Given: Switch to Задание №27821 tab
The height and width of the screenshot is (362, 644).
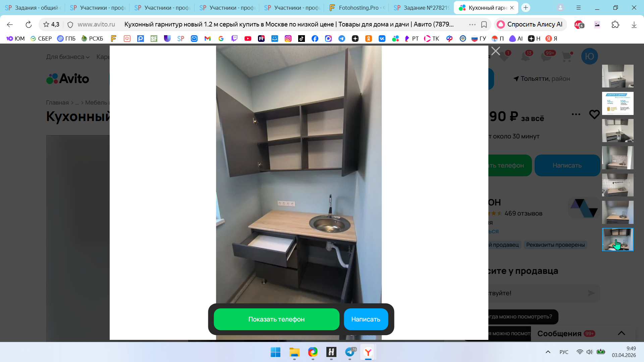Looking at the screenshot, I should pyautogui.click(x=422, y=8).
